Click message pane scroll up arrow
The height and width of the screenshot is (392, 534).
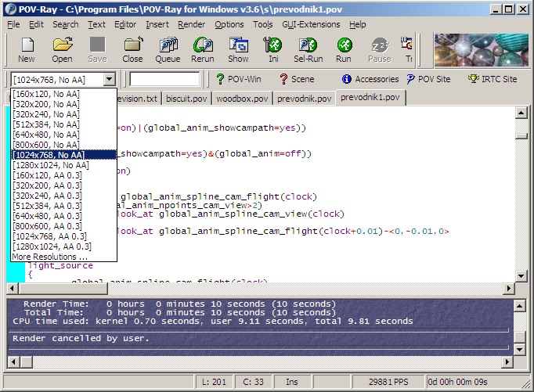point(520,306)
